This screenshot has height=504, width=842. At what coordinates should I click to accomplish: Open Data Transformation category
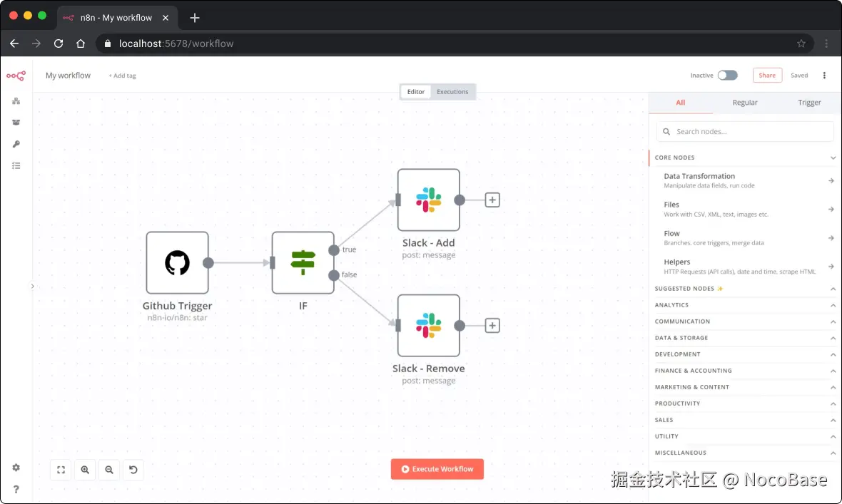[745, 180]
